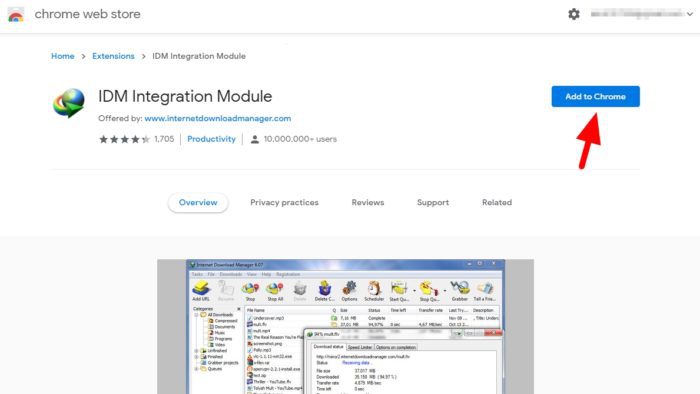This screenshot has width=700, height=394.
Task: Click the Add to Chrome button
Action: coord(596,96)
